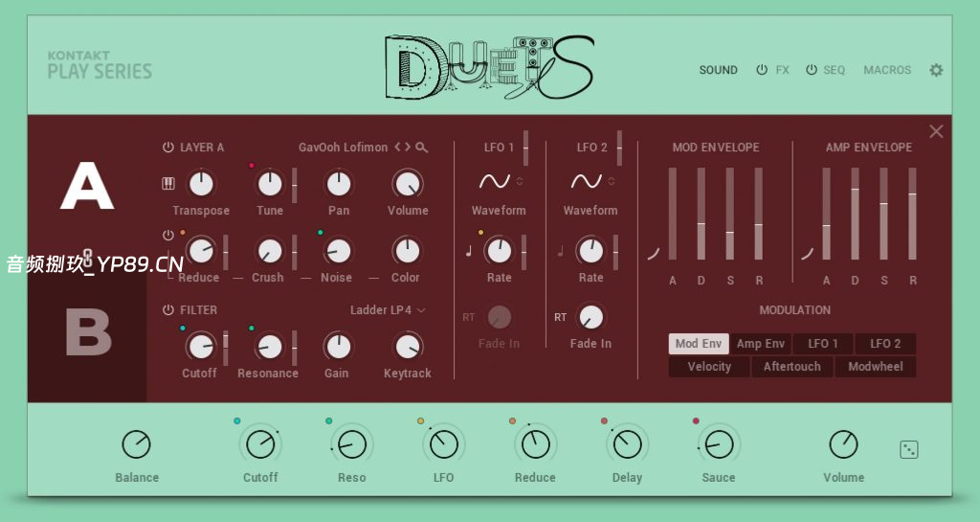Click Amp Envelope Decay slider

(x=855, y=214)
